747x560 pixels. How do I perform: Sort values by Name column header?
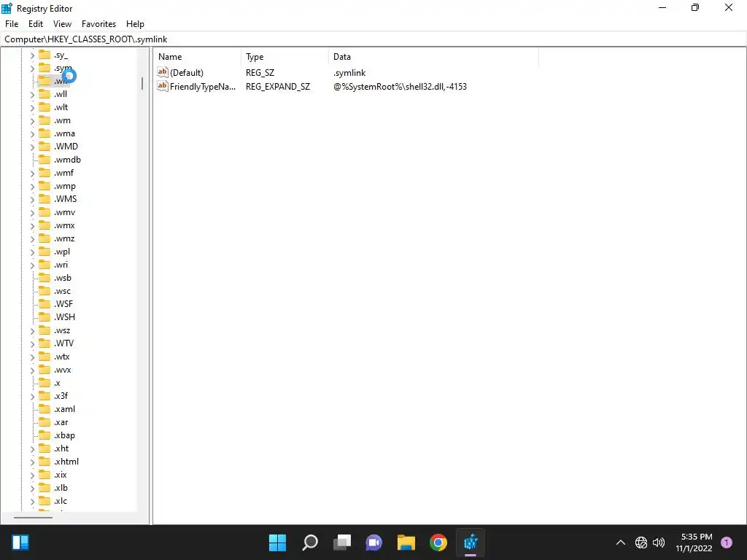point(197,57)
